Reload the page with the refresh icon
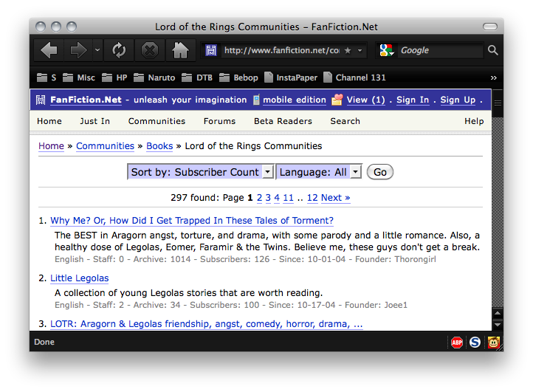Screen dimensions: 533x392 [119, 50]
